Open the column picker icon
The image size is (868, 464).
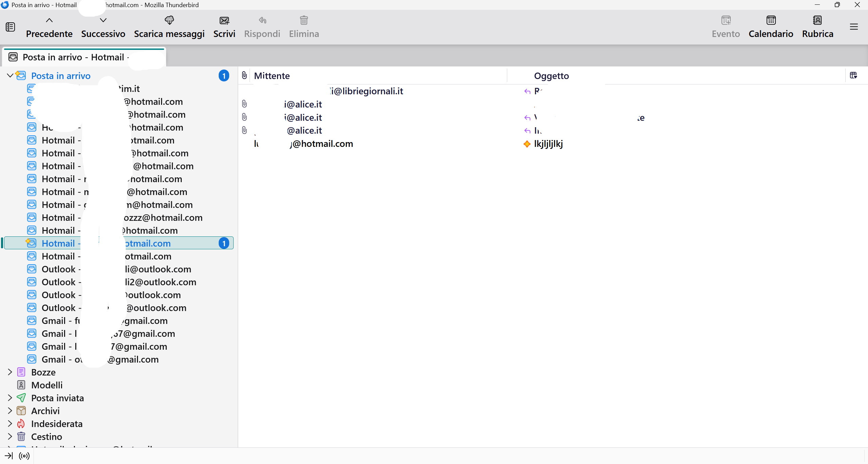click(x=853, y=75)
